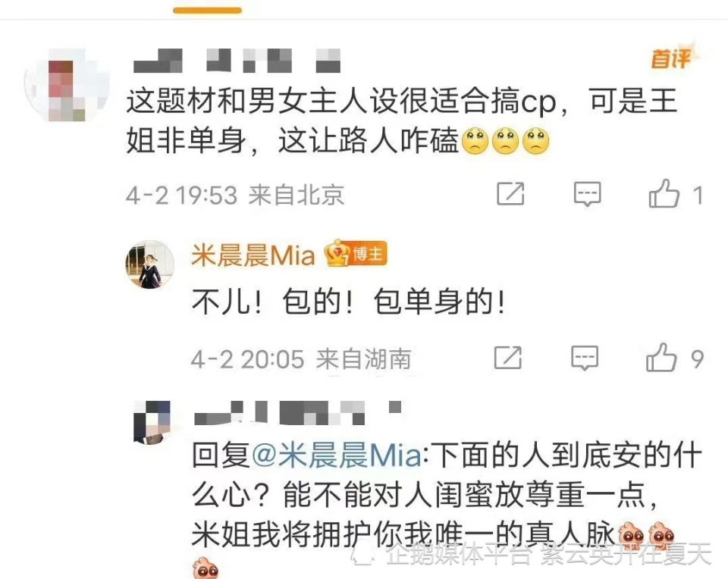The image size is (728, 579).
Task: Click the 米晨晨Mia username
Action: tap(253, 255)
